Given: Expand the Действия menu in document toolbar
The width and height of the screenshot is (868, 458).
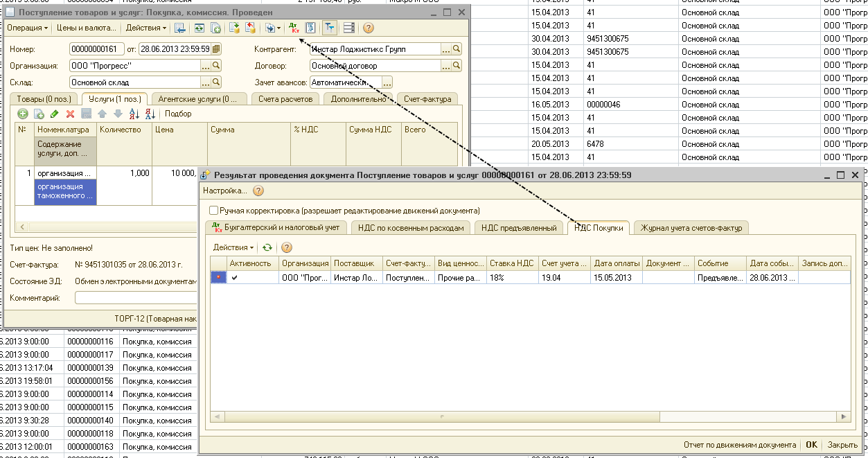Looking at the screenshot, I should point(146,28).
